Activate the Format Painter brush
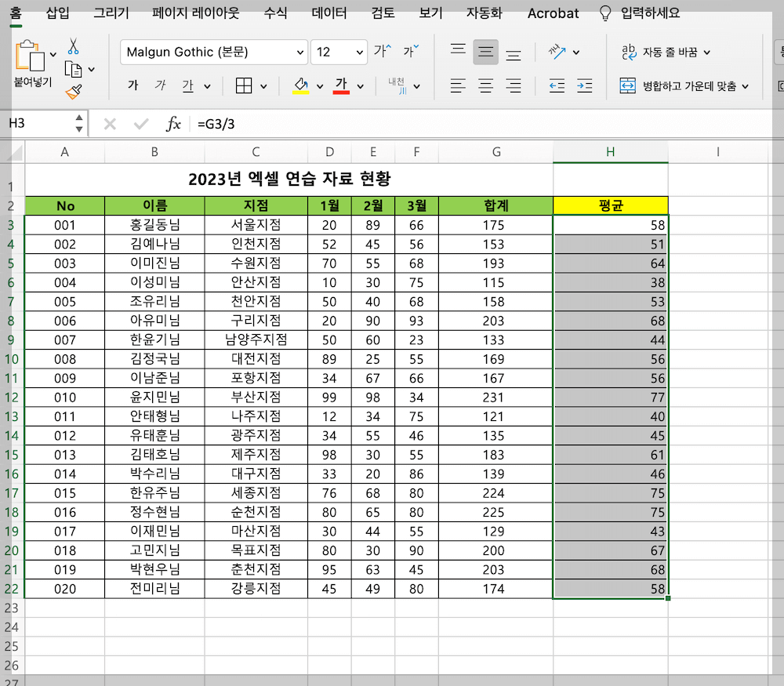Viewport: 784px width, 686px height. pos(73,93)
